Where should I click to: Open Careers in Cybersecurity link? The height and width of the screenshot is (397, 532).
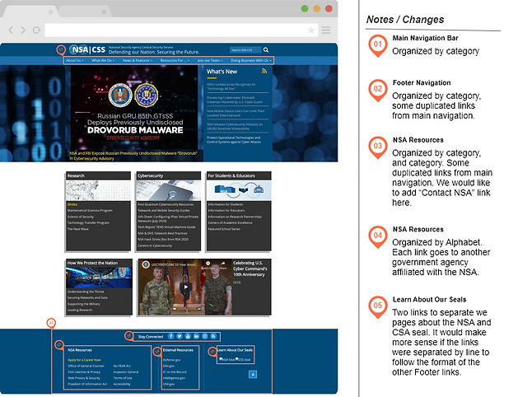pyautogui.click(x=155, y=245)
